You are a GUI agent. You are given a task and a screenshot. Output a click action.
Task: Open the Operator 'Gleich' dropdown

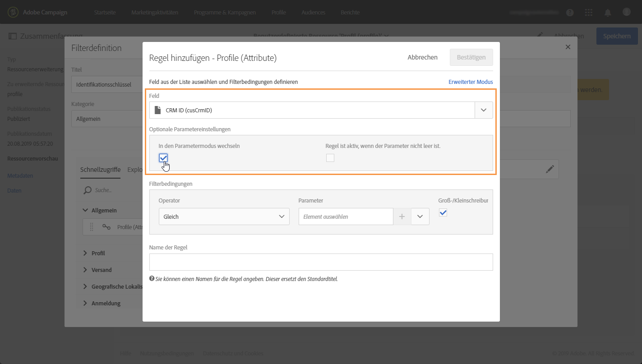tap(224, 217)
